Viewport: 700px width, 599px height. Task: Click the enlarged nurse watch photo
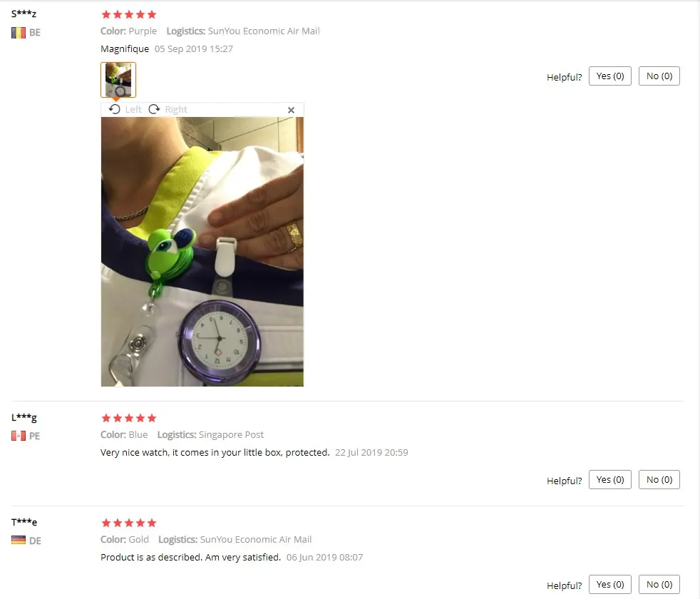tap(202, 252)
